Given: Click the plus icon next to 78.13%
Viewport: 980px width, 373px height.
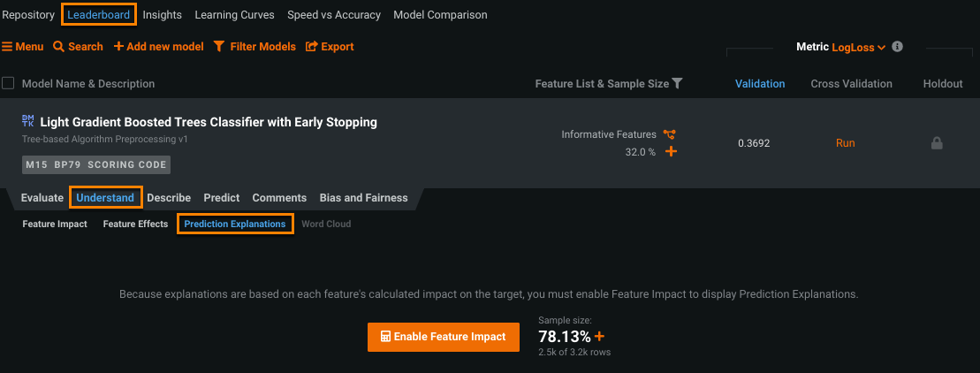Looking at the screenshot, I should tap(600, 336).
